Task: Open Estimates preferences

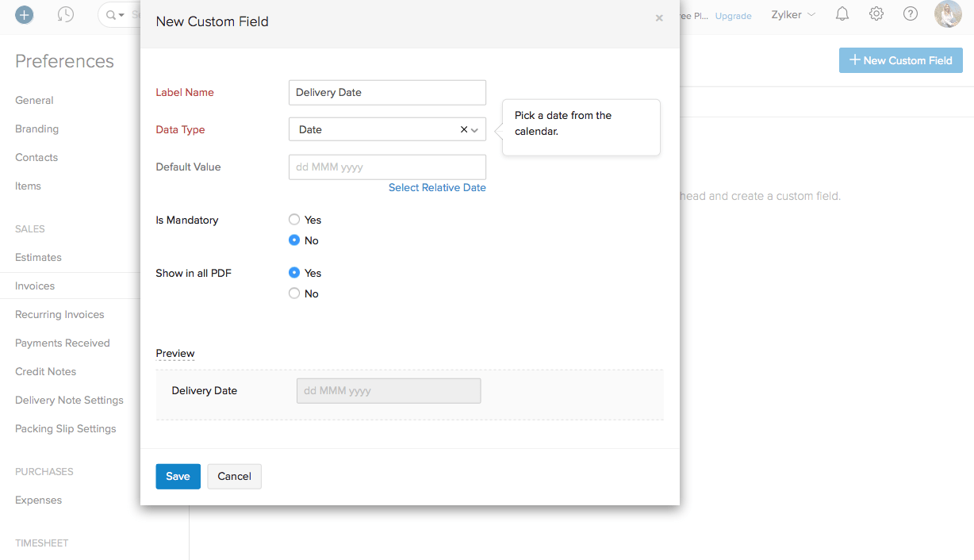Action: click(38, 258)
